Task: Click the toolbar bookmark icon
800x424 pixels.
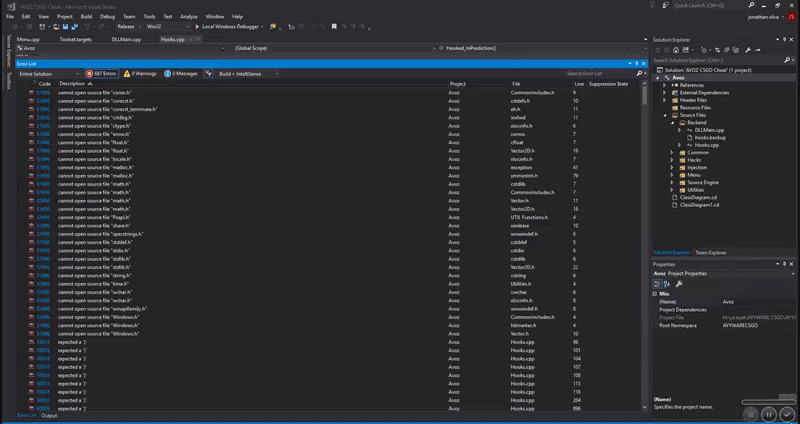Action: pyautogui.click(x=334, y=27)
